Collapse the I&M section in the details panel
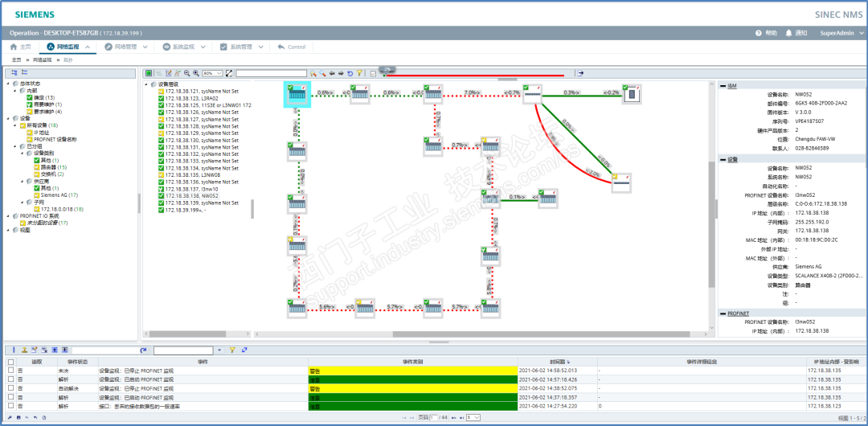The width and height of the screenshot is (868, 426). (x=723, y=85)
